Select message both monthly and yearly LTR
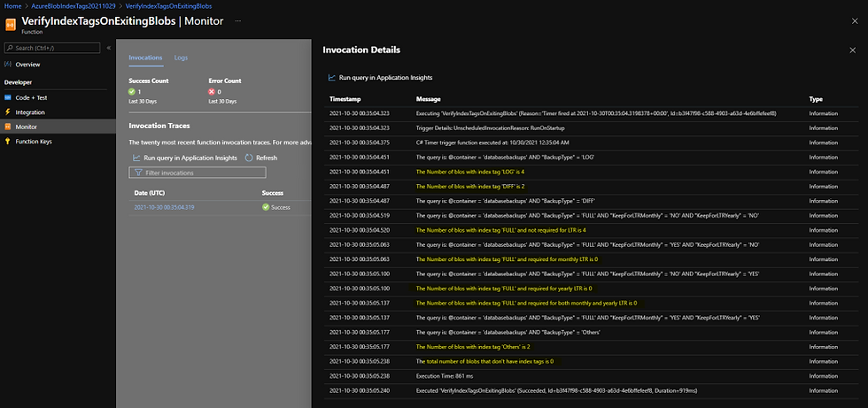 [x=526, y=303]
